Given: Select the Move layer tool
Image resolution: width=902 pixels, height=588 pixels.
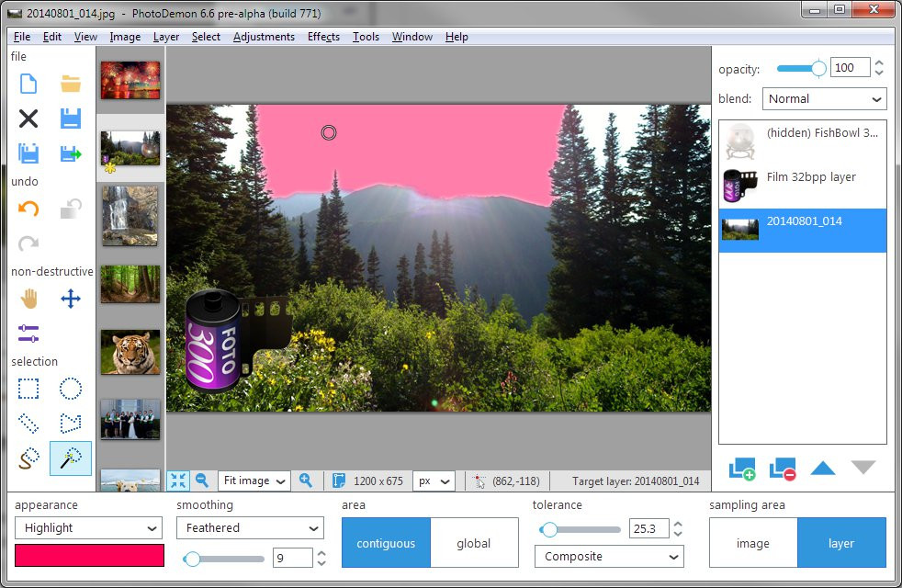Looking at the screenshot, I should [71, 299].
